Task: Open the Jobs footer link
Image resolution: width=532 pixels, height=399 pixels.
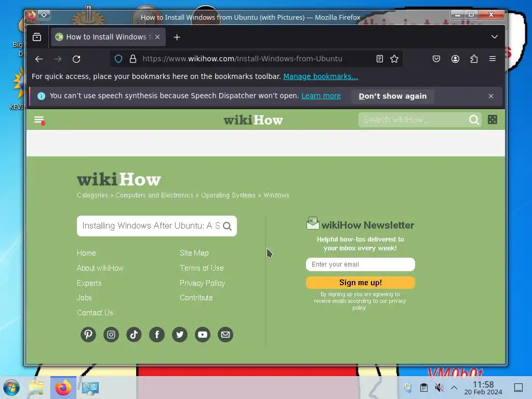Action: pyautogui.click(x=84, y=298)
